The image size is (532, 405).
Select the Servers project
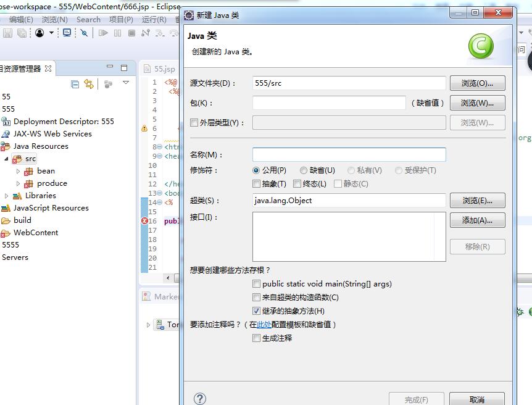point(15,257)
